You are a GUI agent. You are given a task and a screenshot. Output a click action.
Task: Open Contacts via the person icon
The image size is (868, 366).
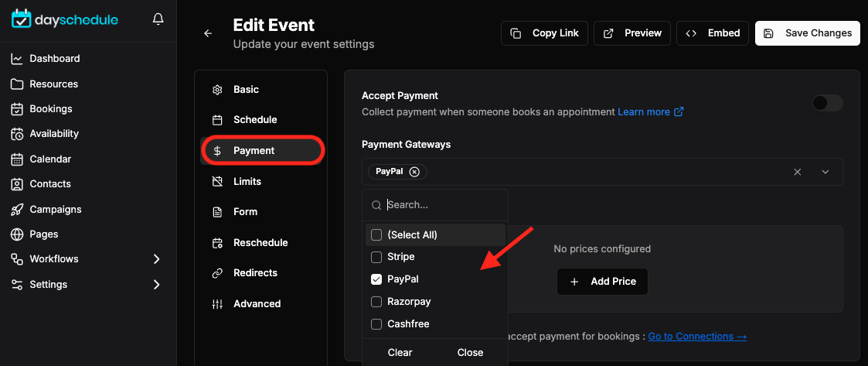pos(17,183)
